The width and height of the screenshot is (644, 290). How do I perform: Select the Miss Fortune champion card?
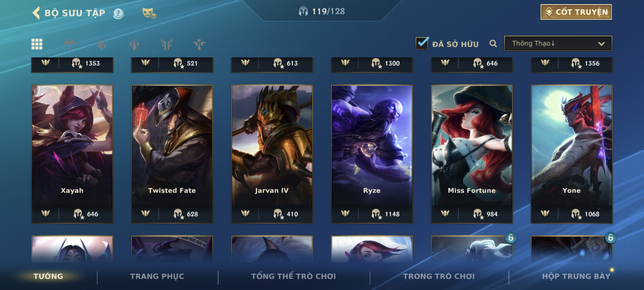[x=471, y=154]
